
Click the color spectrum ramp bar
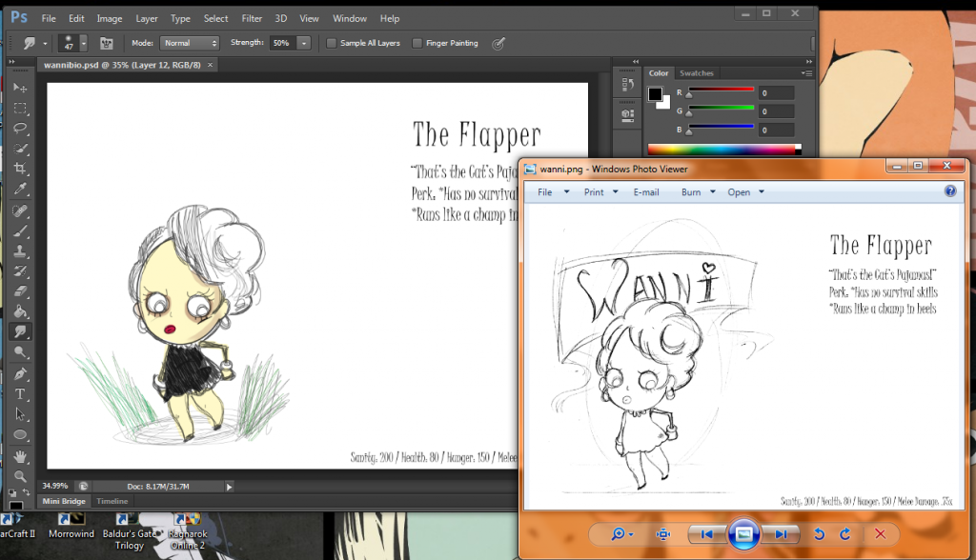[722, 149]
